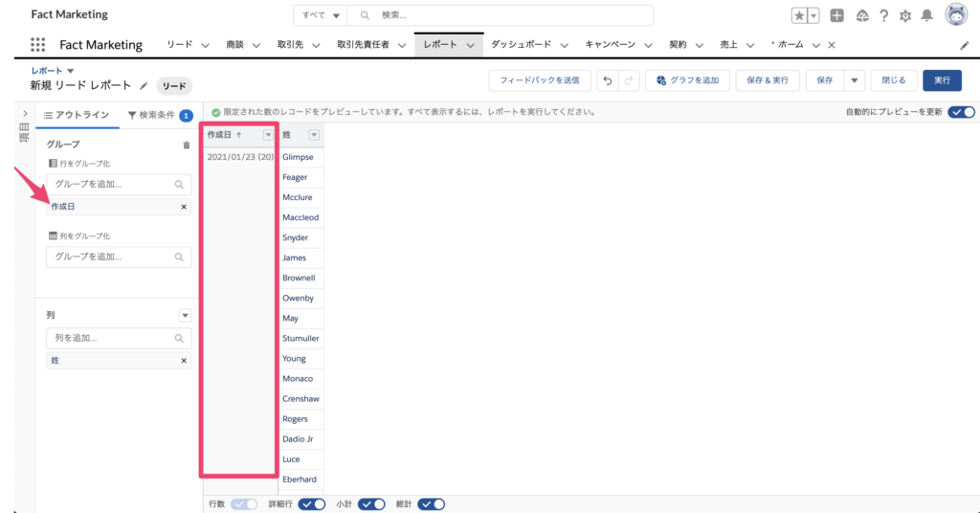Screen dimensions: 980x513
Task: Click the global actions plus icon
Action: click(x=836, y=15)
